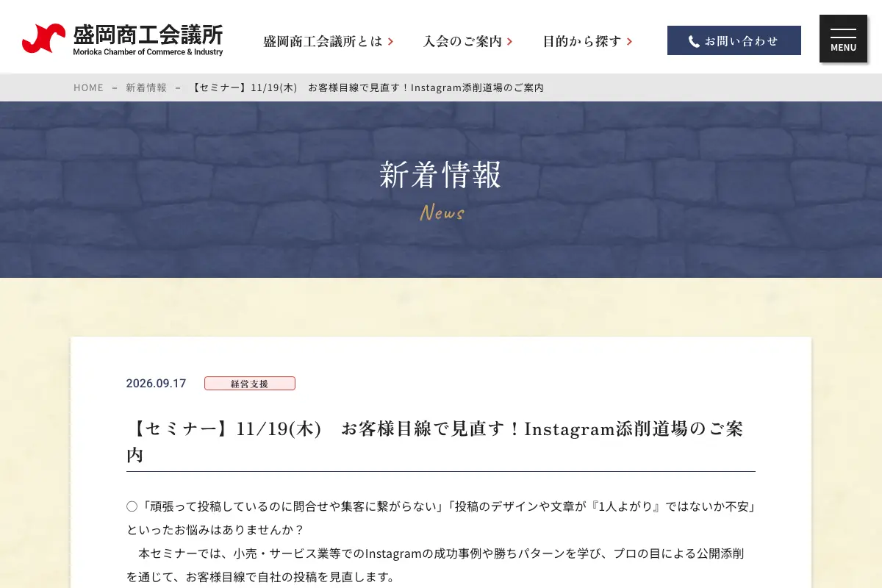The image size is (882, 588).
Task: Click the red Morioka Chamber logo emblem
Action: click(x=43, y=39)
